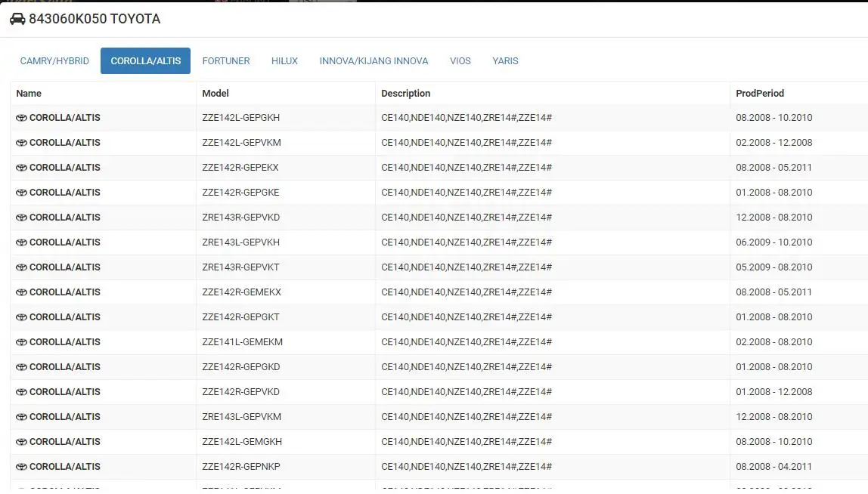The width and height of the screenshot is (868, 494).
Task: Click production period 08.2008 - 04.2011
Action: 774,466
